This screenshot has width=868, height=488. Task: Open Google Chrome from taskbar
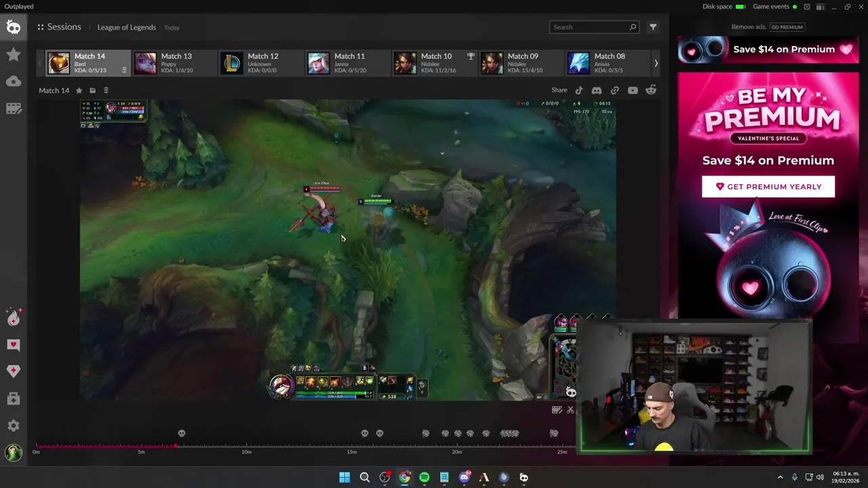[x=404, y=477]
